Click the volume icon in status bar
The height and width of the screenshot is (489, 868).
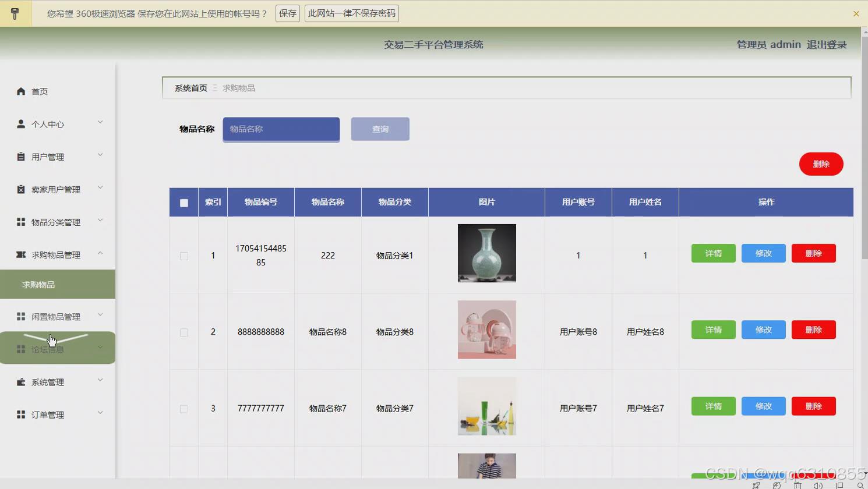[818, 485]
